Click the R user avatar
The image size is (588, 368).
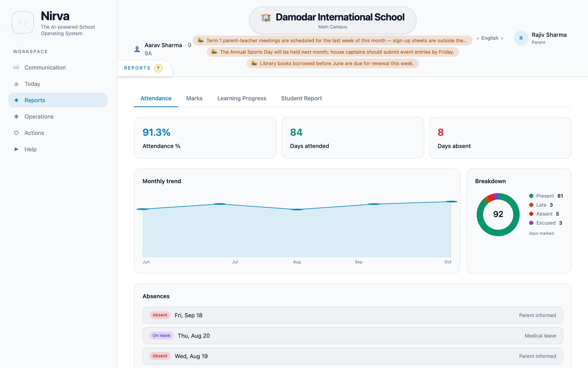pyautogui.click(x=521, y=38)
